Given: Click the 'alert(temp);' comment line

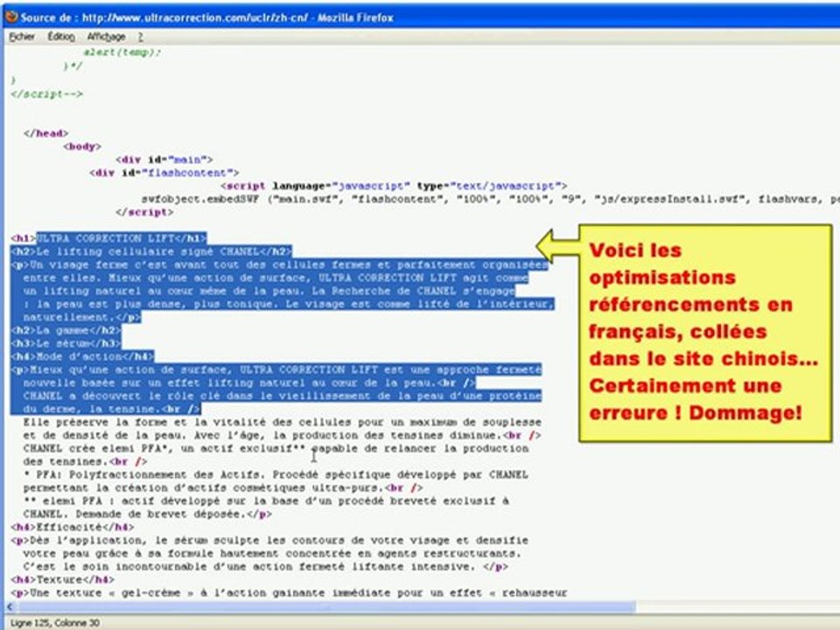Looking at the screenshot, I should 122,52.
